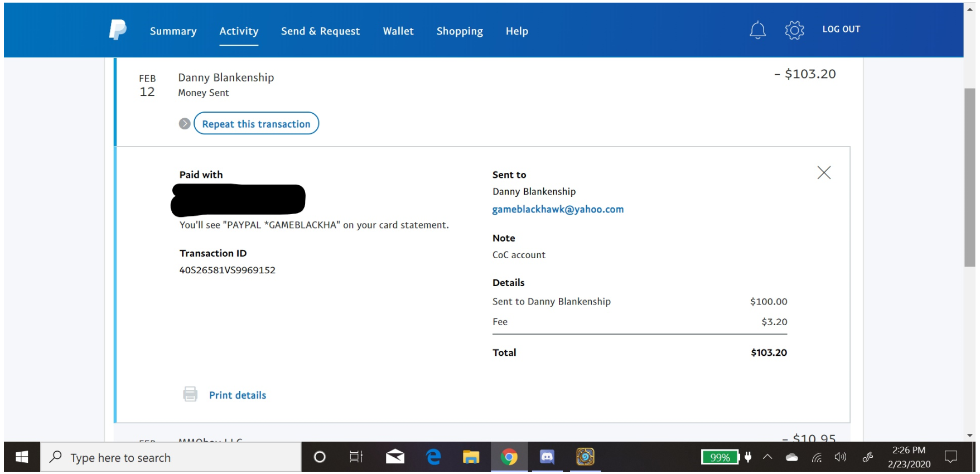This screenshot has width=980, height=474.
Task: Click the bold Total $103.20 value
Action: [769, 352]
